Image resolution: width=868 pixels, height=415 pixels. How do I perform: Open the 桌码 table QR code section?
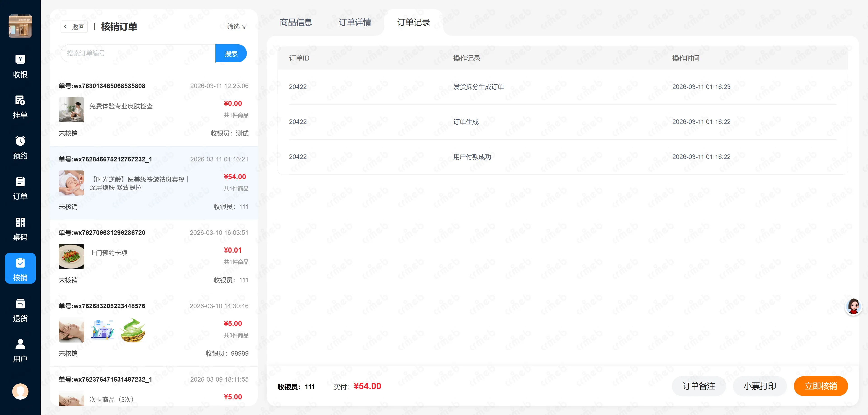(20, 229)
